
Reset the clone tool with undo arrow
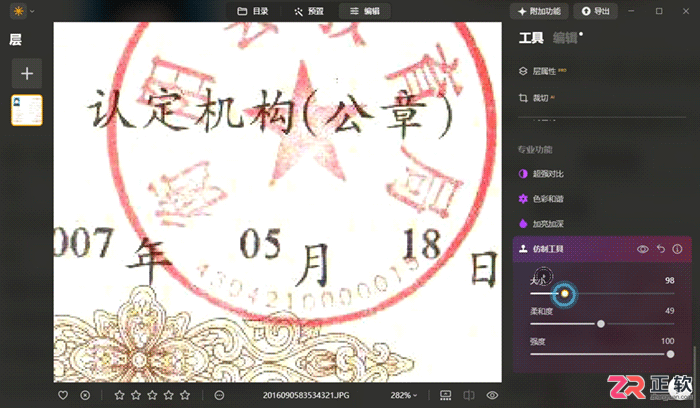[x=661, y=249]
